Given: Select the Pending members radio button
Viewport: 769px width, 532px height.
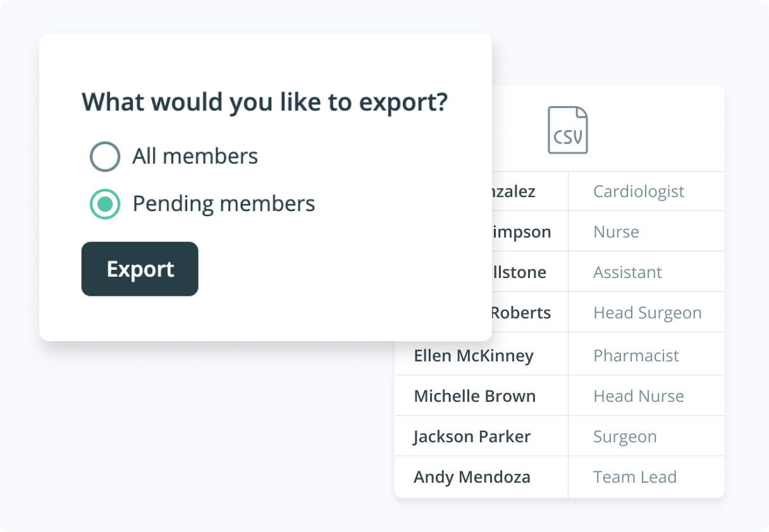Looking at the screenshot, I should click(x=105, y=204).
